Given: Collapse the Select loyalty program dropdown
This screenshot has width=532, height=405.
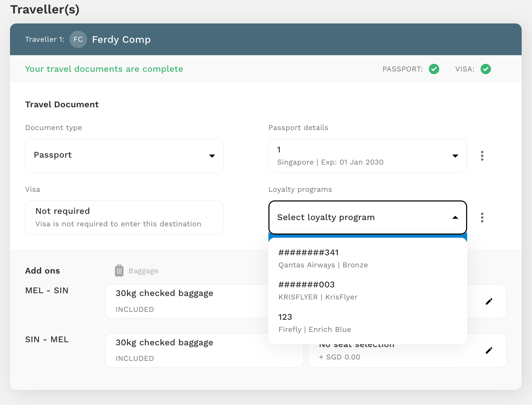Looking at the screenshot, I should click(368, 217).
